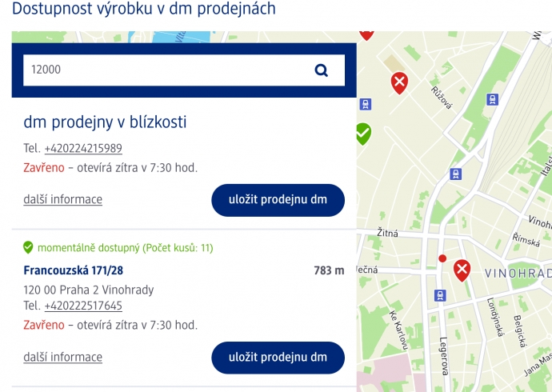
Task: Click the green availability check icon
Action: (x=28, y=247)
